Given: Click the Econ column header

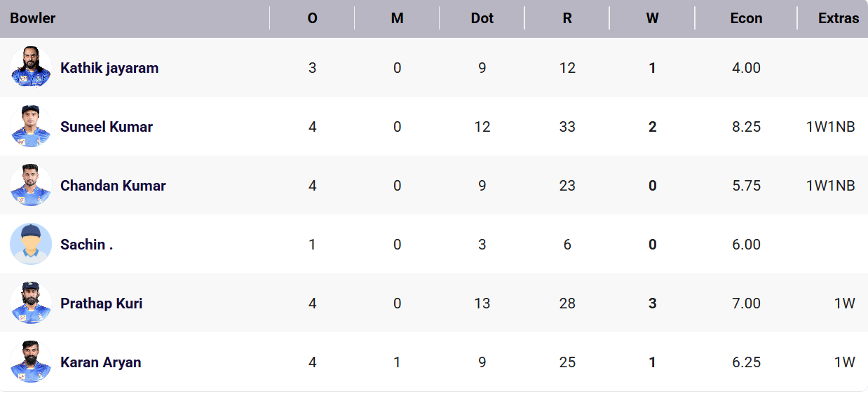Looking at the screenshot, I should point(746,19).
